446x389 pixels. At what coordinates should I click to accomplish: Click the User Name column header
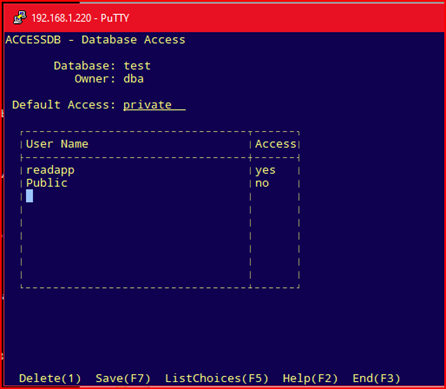pos(57,144)
